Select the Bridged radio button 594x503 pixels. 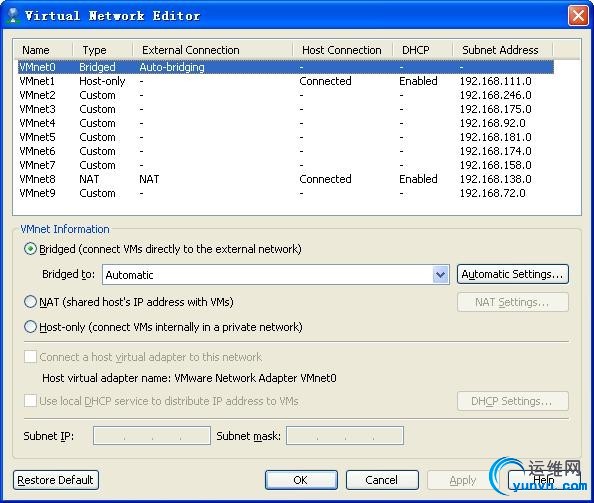[x=30, y=249]
